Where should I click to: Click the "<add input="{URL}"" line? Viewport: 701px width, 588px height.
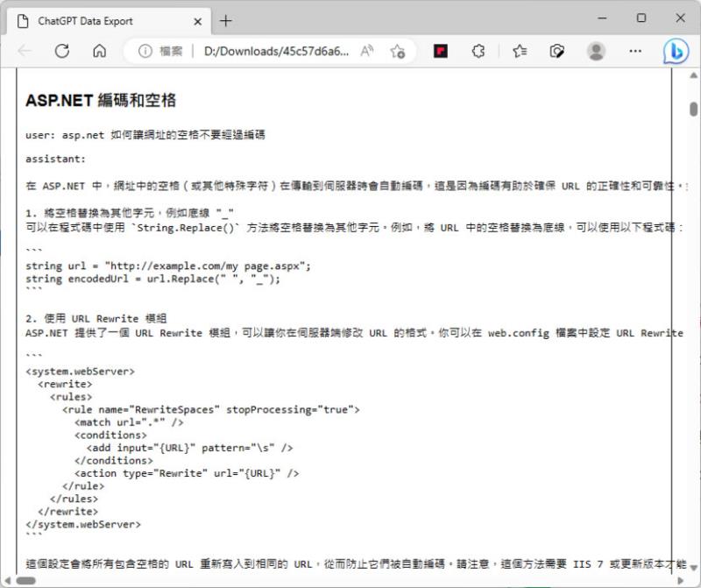click(x=189, y=448)
